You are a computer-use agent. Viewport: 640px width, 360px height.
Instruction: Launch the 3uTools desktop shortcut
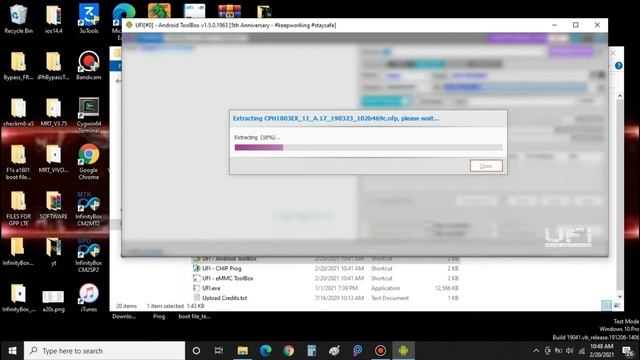[x=89, y=18]
